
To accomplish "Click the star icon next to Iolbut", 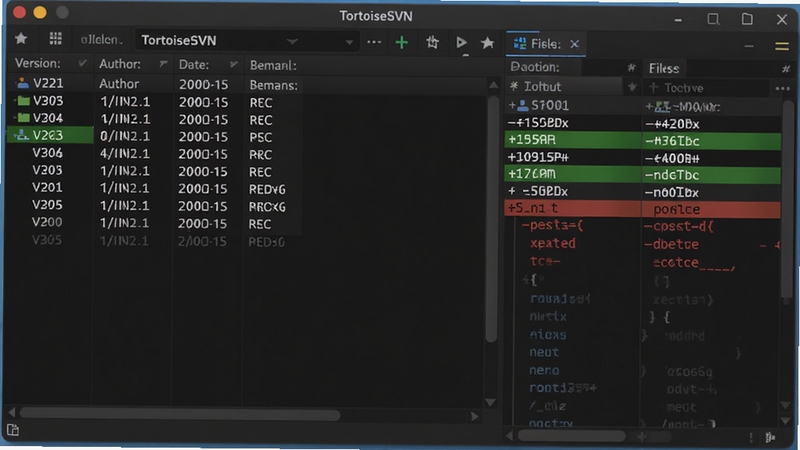I will [x=632, y=87].
